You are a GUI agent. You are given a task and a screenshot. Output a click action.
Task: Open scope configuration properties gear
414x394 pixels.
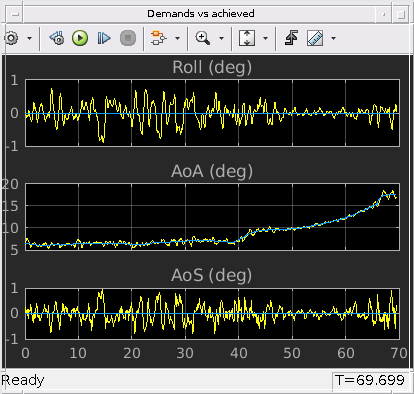(x=11, y=38)
